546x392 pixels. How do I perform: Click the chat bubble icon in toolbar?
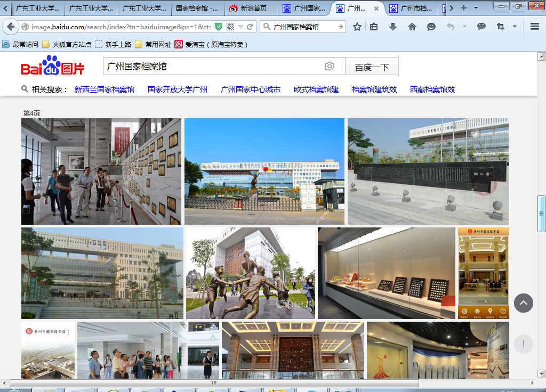click(481, 27)
